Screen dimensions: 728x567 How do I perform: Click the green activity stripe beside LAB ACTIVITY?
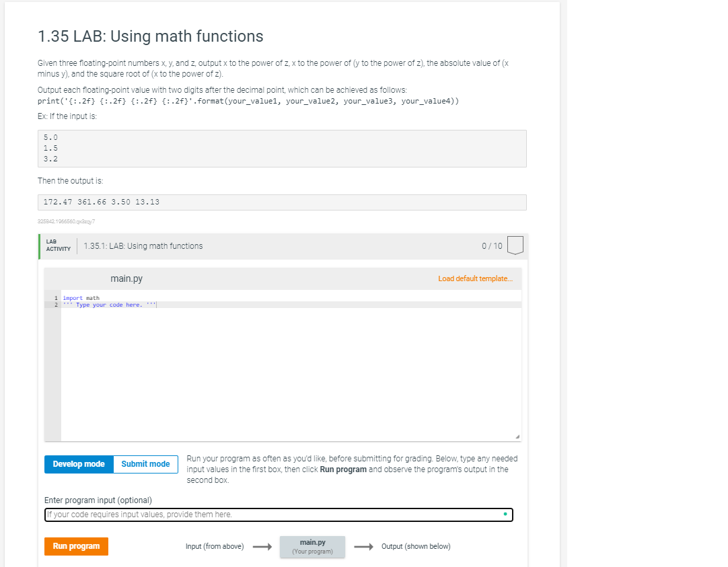39,245
